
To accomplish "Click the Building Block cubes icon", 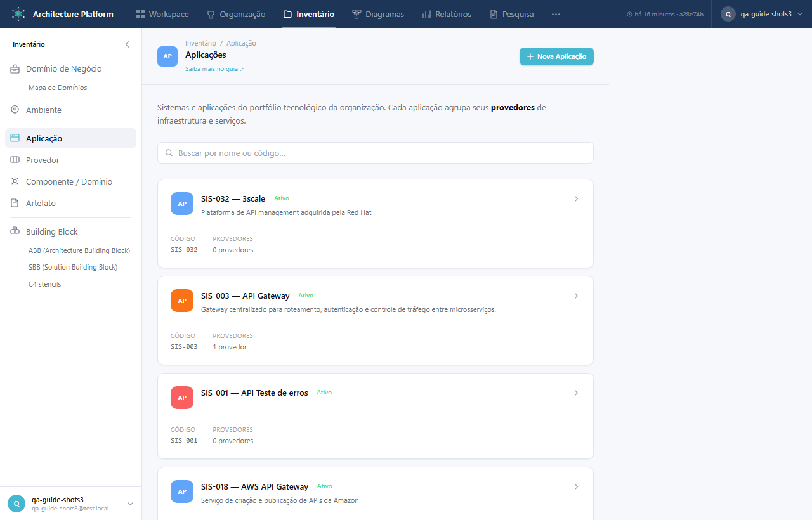I will click(x=15, y=231).
